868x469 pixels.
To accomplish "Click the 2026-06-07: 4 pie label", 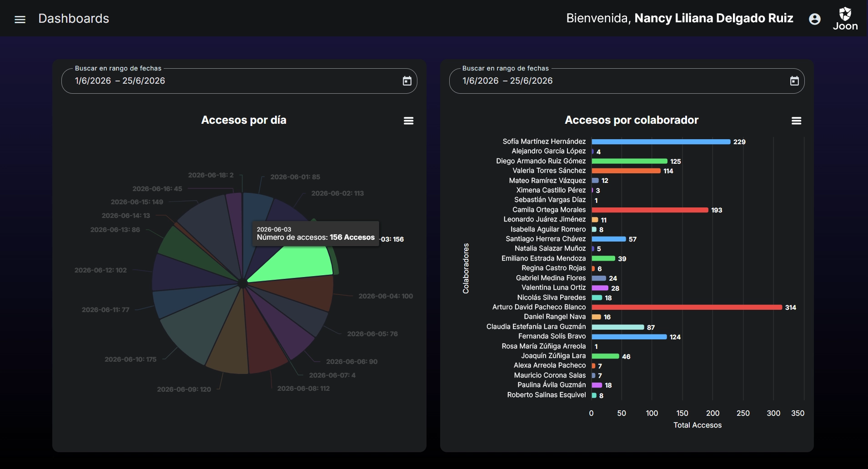I will pyautogui.click(x=332, y=375).
